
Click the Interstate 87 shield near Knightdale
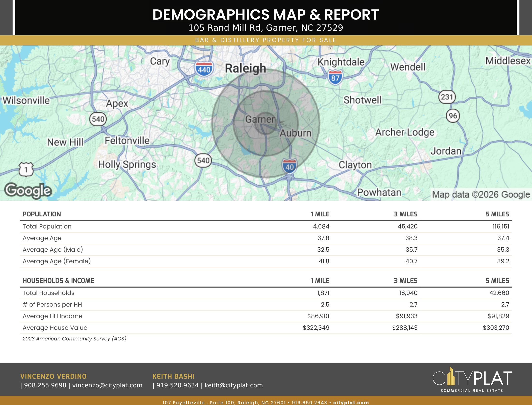335,77
